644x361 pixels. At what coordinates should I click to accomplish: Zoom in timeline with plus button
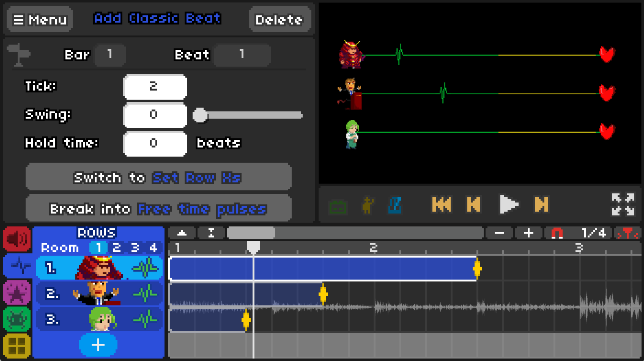point(528,233)
